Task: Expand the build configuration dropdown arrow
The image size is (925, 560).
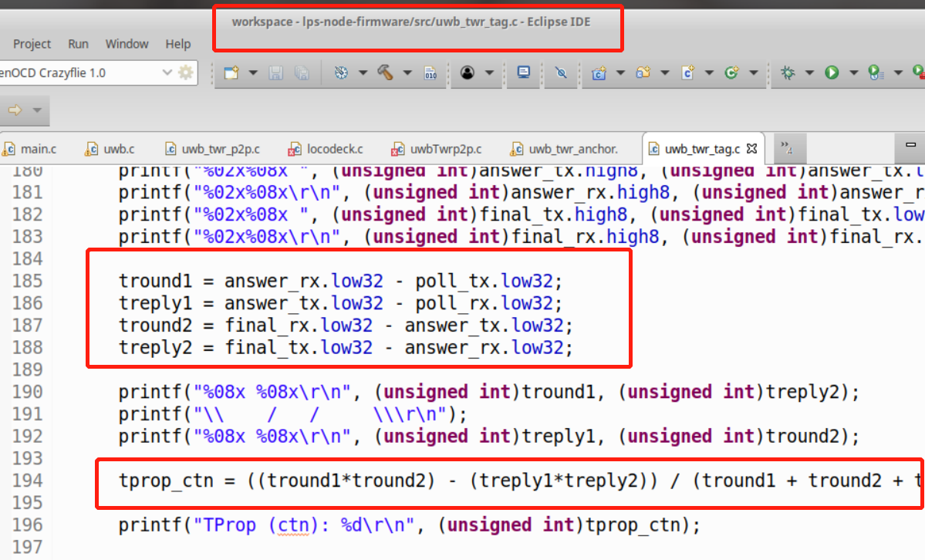Action: 363,73
